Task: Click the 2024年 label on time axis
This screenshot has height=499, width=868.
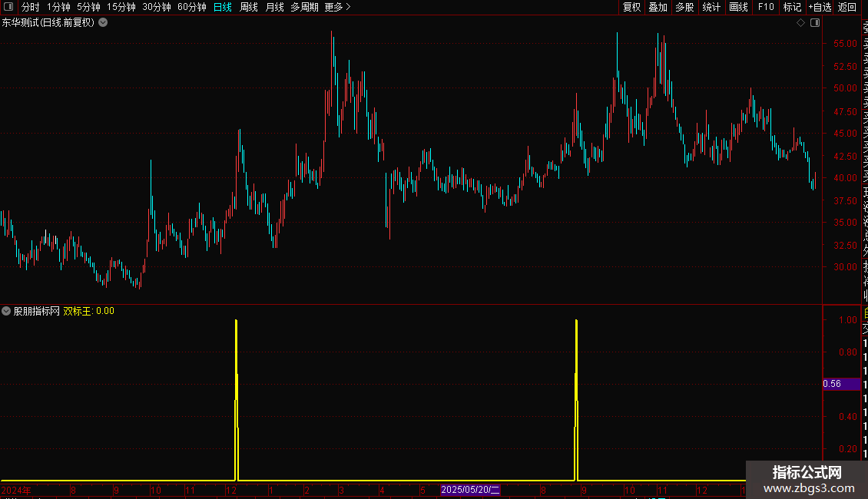Action: coord(16,490)
